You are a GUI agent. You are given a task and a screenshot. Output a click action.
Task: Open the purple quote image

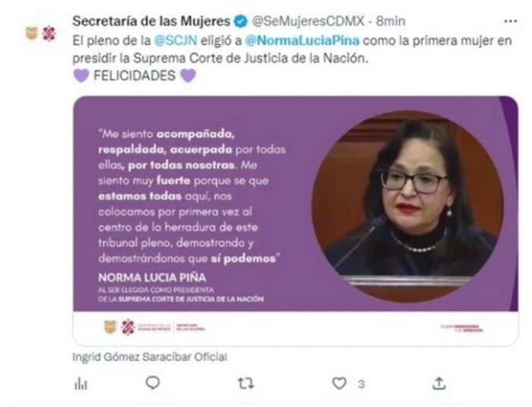pyautogui.click(x=296, y=221)
